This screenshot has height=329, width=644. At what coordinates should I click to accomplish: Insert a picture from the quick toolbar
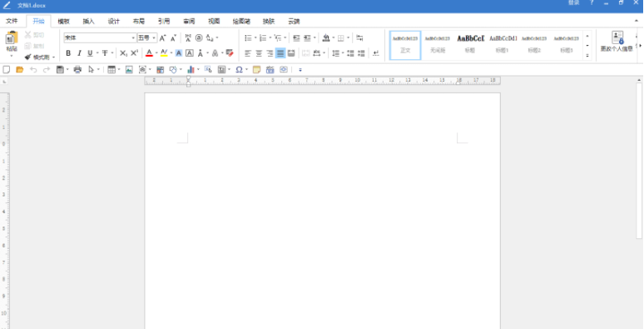(129, 70)
